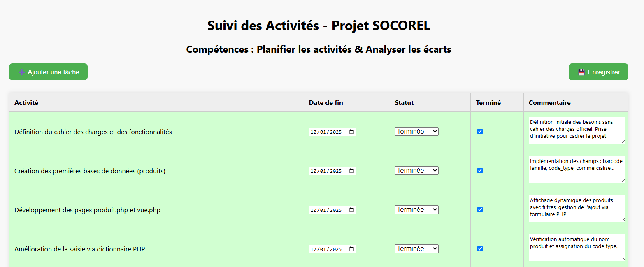
Task: Click the comment box about Affichage dynamique
Action: [x=577, y=209]
